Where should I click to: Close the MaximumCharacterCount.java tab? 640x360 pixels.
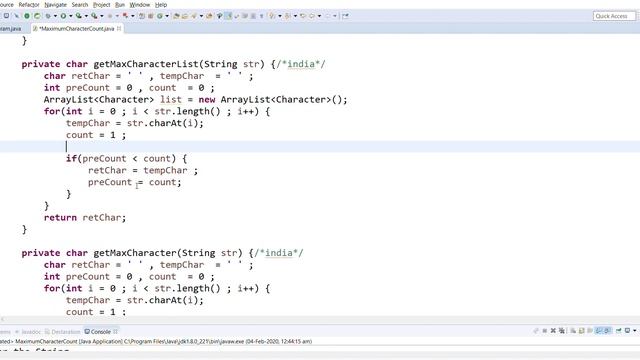tap(119, 29)
